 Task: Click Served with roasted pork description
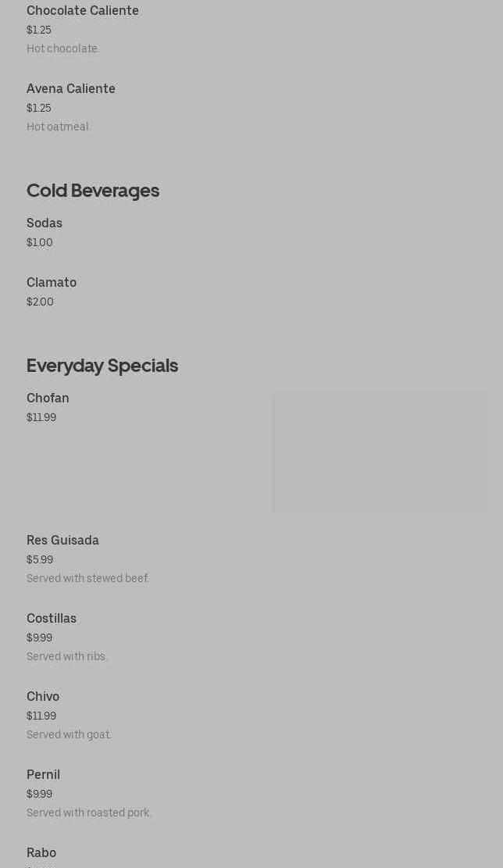click(88, 813)
